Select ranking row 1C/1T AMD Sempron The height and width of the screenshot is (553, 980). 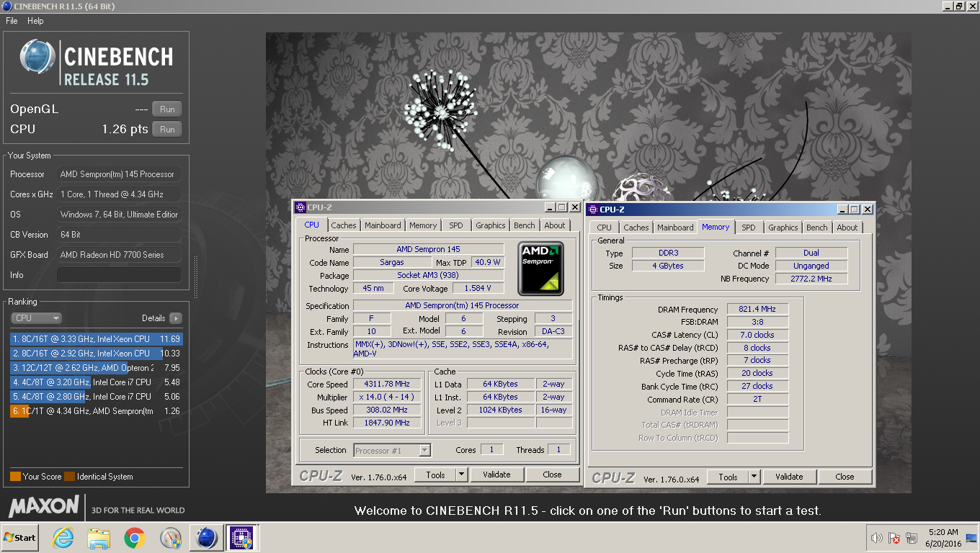(97, 411)
